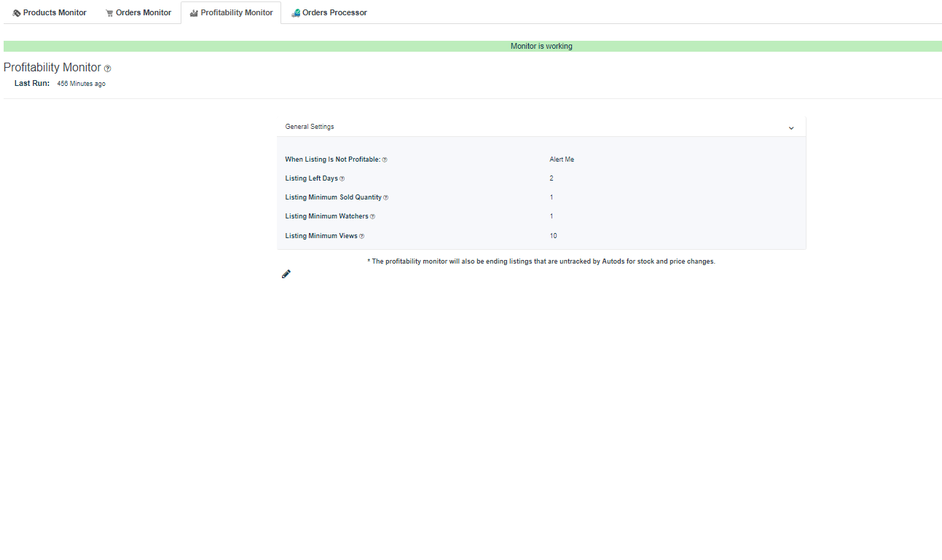Screen dimensions: 942x560
Task: Select the Profitability Monitor tab
Action: [x=231, y=12]
